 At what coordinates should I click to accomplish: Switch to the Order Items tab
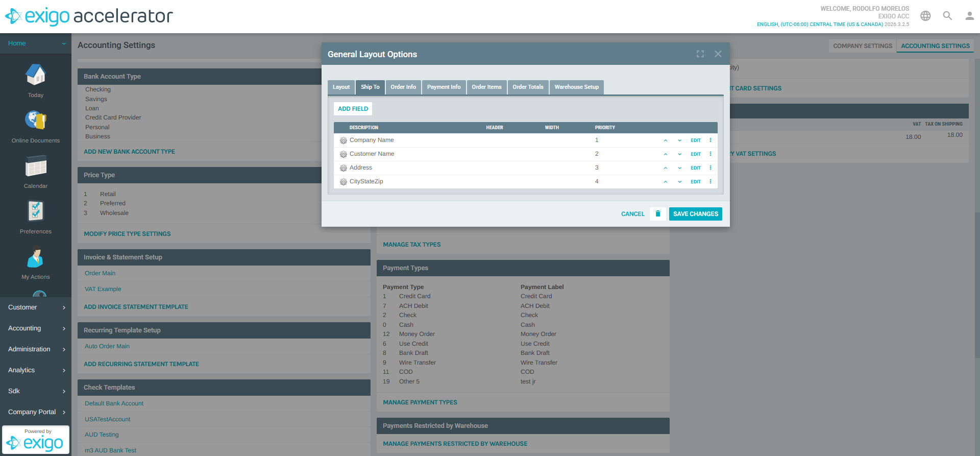coord(486,87)
